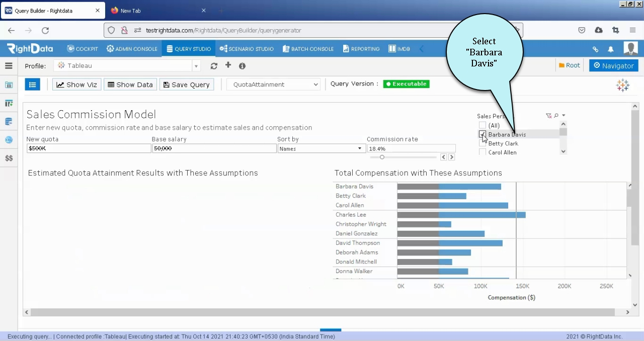Screen dimensions: 644x341
Task: Toggle the Barbara Davis checkbox
Action: [482, 134]
